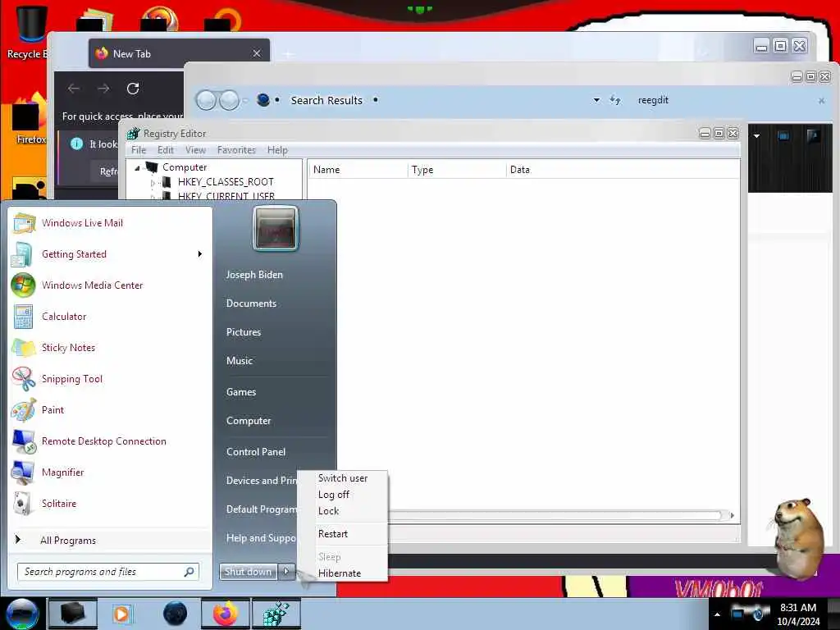Click the Data column header
The height and width of the screenshot is (630, 840).
[623, 170]
